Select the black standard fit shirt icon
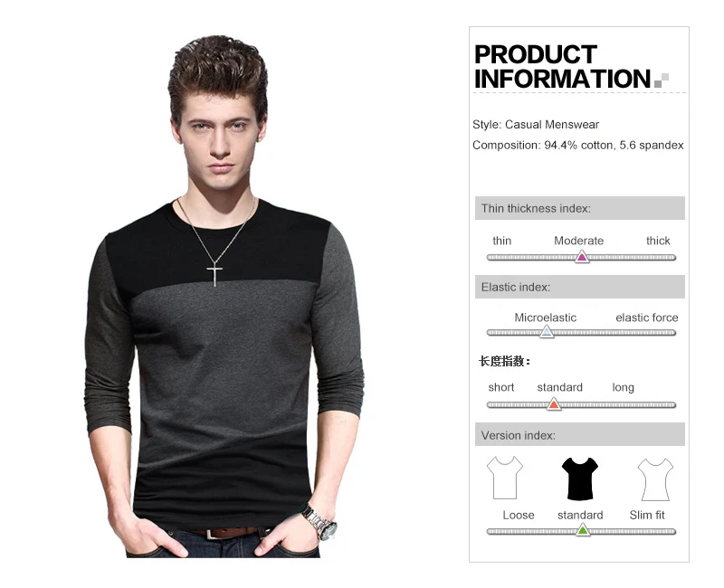This screenshot has height=588, width=724. click(x=580, y=479)
